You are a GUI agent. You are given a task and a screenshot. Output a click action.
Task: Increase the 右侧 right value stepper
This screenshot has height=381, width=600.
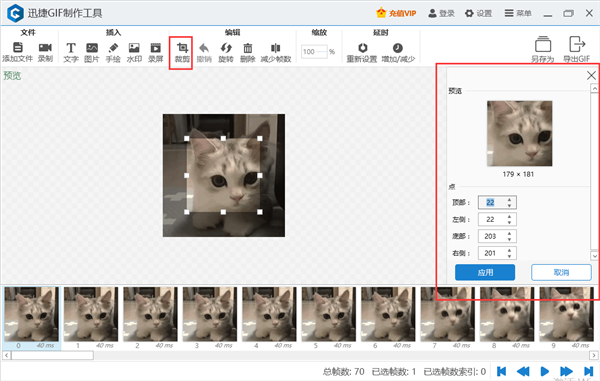pos(509,250)
